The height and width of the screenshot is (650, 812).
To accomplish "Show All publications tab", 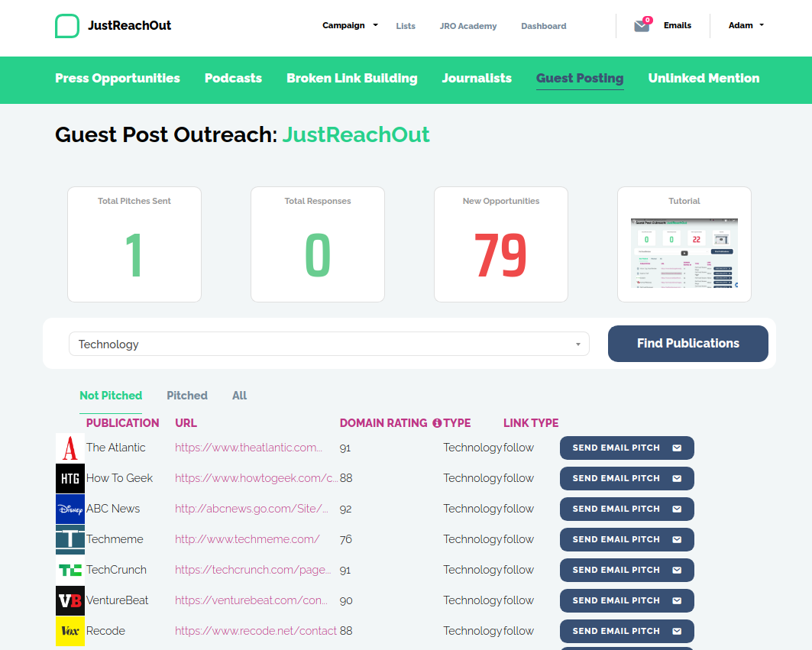I will click(239, 396).
